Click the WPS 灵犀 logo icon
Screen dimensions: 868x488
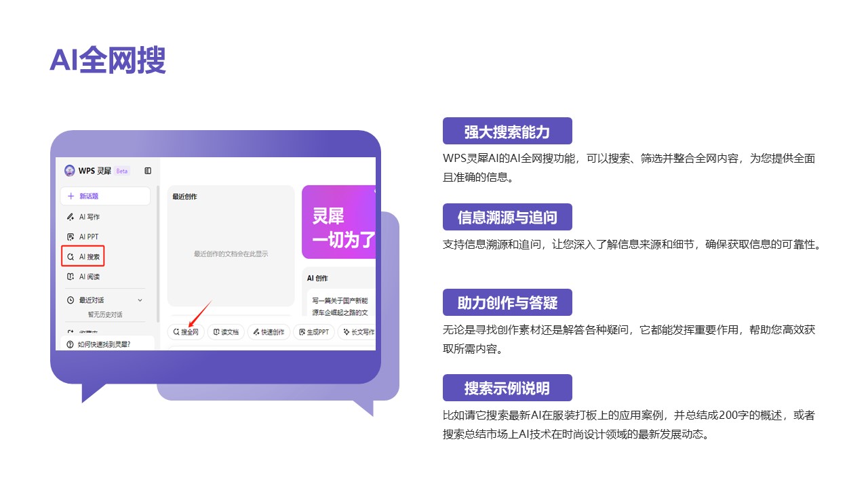pos(69,171)
